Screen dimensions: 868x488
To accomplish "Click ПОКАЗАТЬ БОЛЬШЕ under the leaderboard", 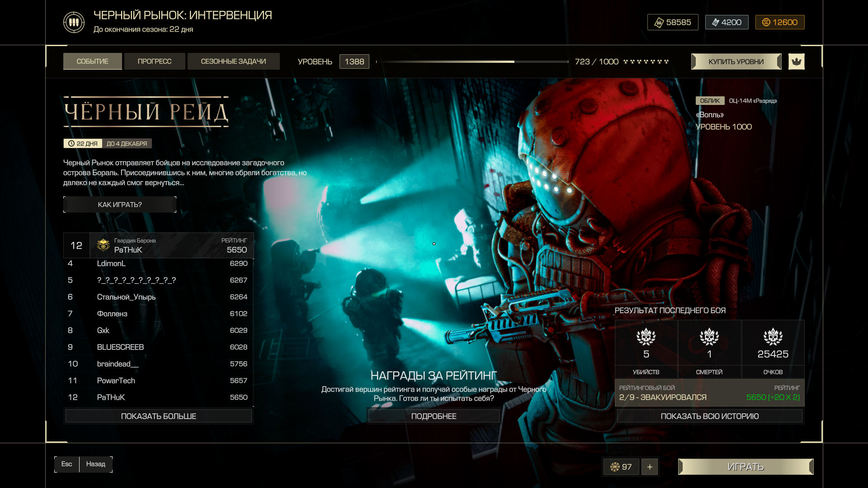I will 159,416.
